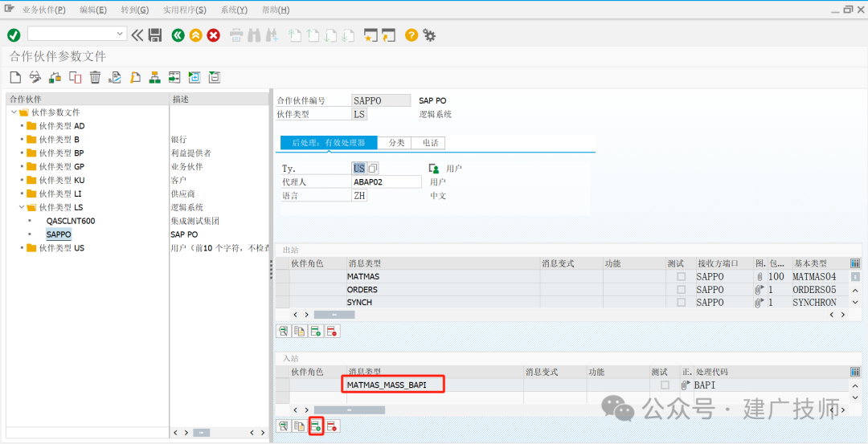Screen dimensions: 868x444
Task: Click the Ty. field containing US
Action: click(359, 168)
